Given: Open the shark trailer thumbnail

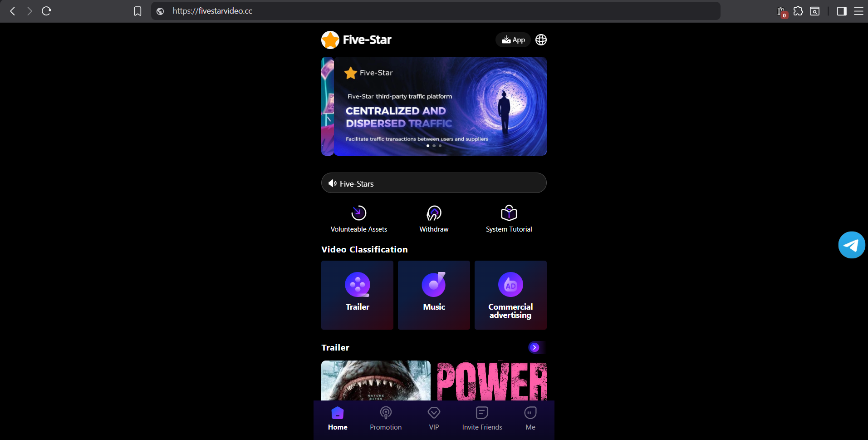Looking at the screenshot, I should click(x=376, y=381).
